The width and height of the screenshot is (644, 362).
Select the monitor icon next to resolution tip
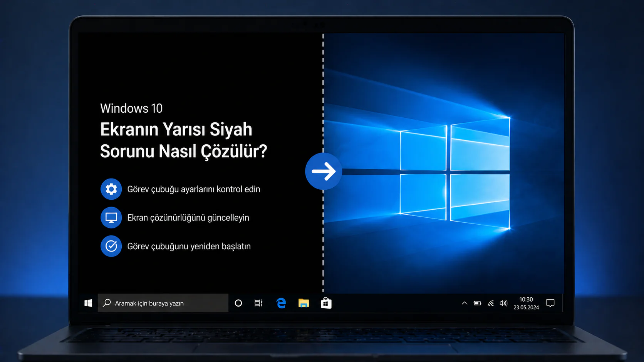[111, 217]
